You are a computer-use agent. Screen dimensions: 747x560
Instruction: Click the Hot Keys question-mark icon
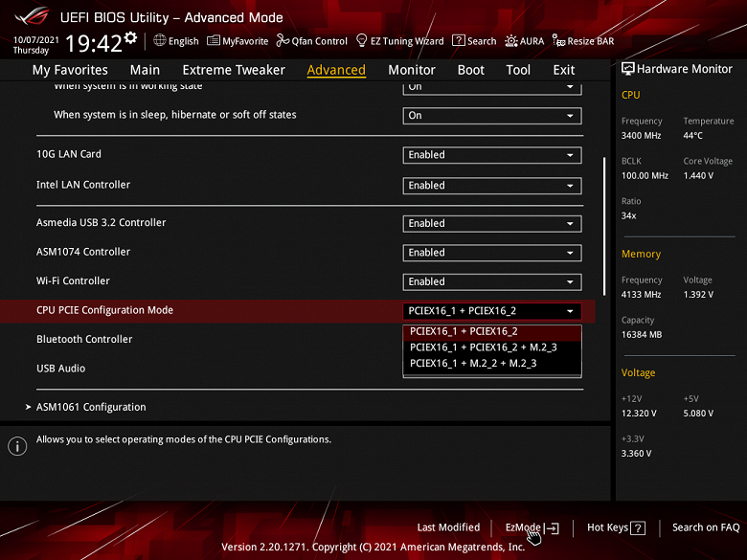click(638, 528)
